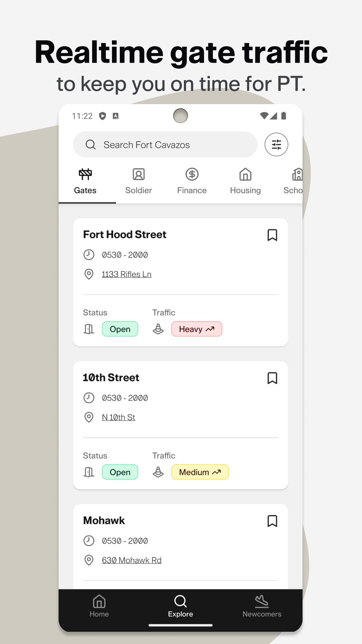Tap the Mohawk card title

[104, 521]
